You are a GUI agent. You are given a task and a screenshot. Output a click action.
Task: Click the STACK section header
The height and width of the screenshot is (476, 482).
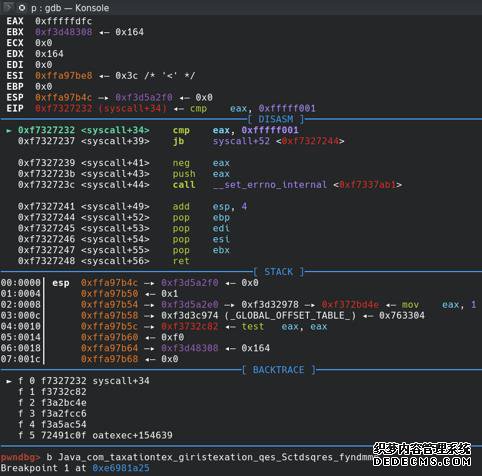click(279, 272)
